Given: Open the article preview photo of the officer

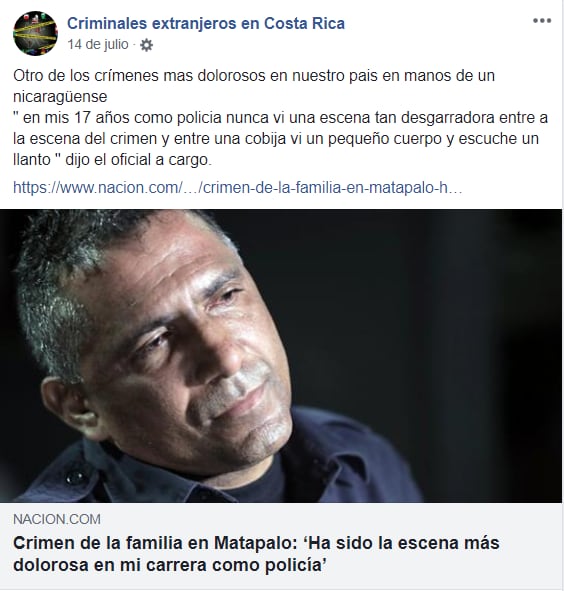Looking at the screenshot, I should click(281, 356).
